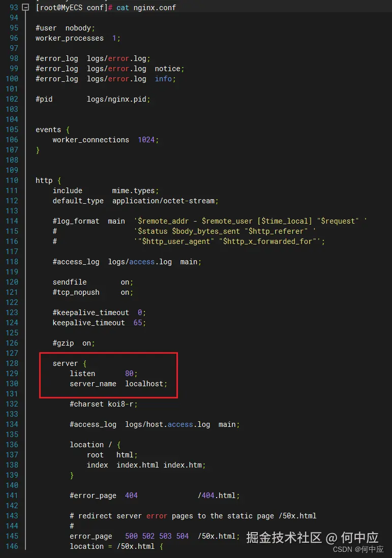Screen dimensions: 392x558
Task: Click 'server_name' directive
Action: [93, 384]
